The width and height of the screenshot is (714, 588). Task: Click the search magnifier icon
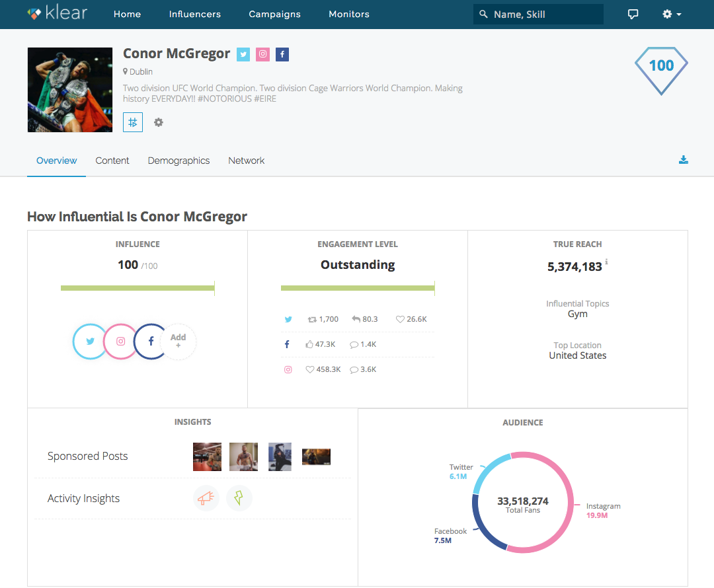(483, 14)
